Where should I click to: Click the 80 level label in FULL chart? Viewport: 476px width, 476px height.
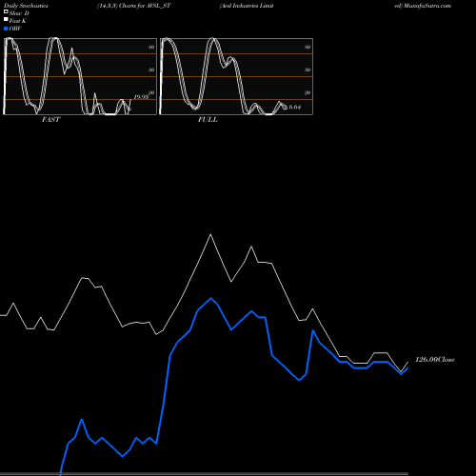pyautogui.click(x=307, y=47)
